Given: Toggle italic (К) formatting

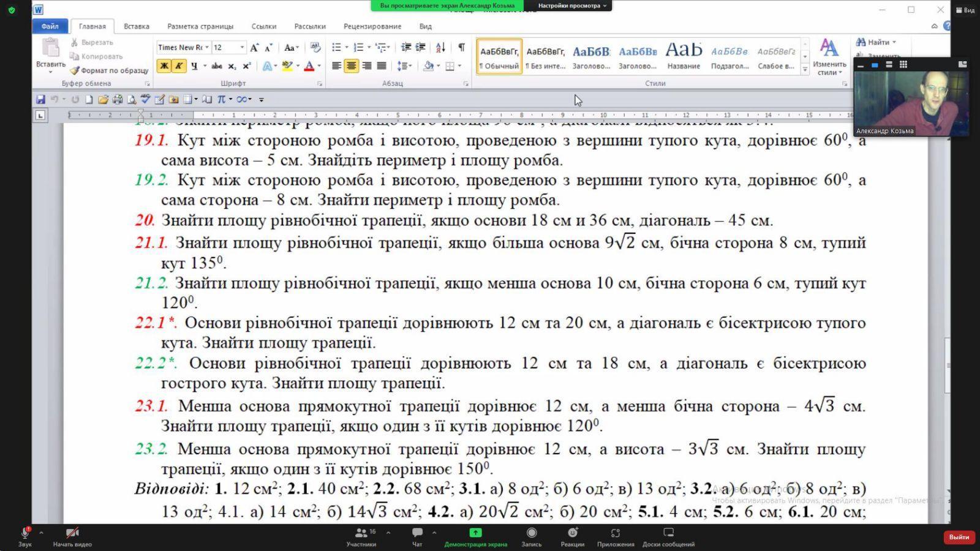Looking at the screenshot, I should point(178,66).
